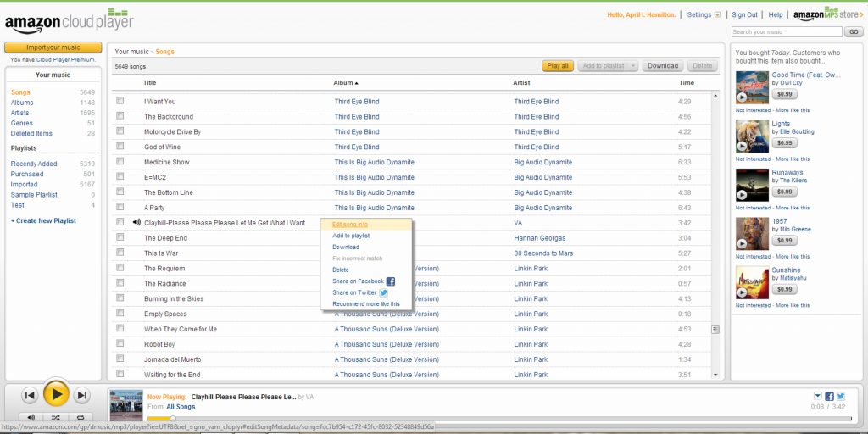Check the box for Robot Boy
Viewport: 868px width, 434px height.
[x=120, y=343]
